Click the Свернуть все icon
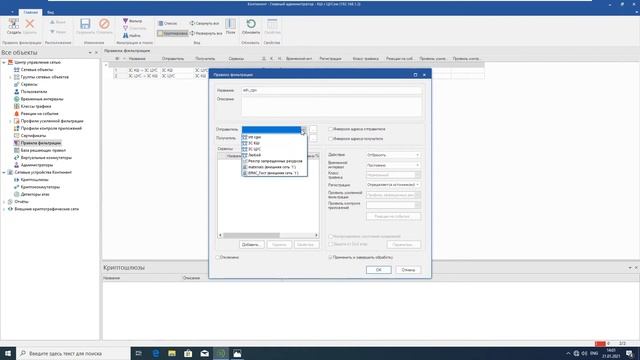This screenshot has width=640, height=360. point(192,23)
